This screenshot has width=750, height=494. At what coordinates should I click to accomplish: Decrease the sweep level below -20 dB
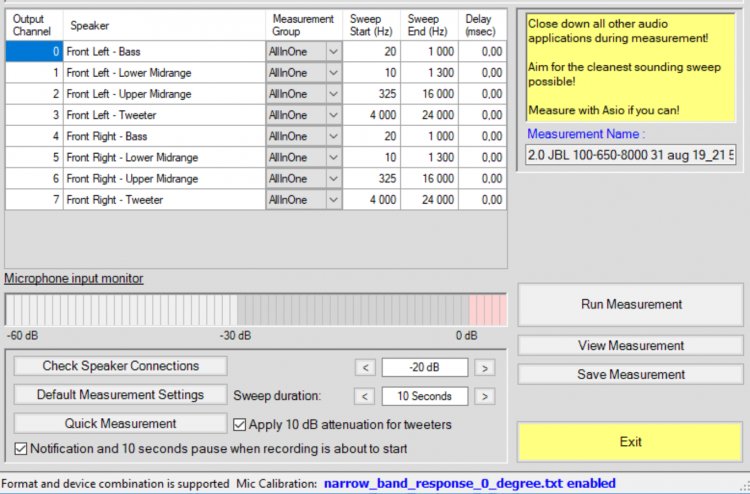coord(365,367)
